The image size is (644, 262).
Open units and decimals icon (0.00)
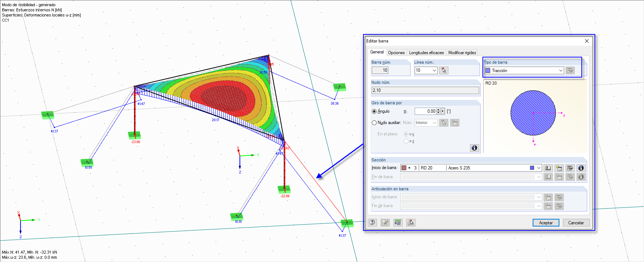pyautogui.click(x=398, y=222)
